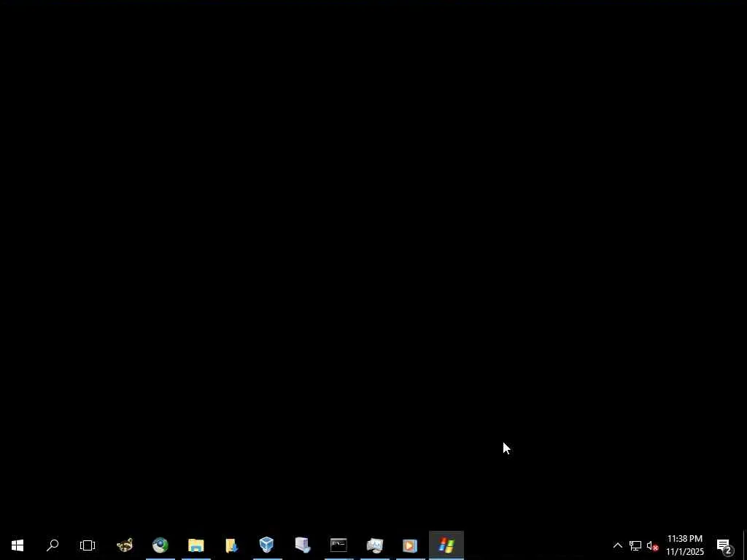Click the muted volume speaker icon

point(652,545)
